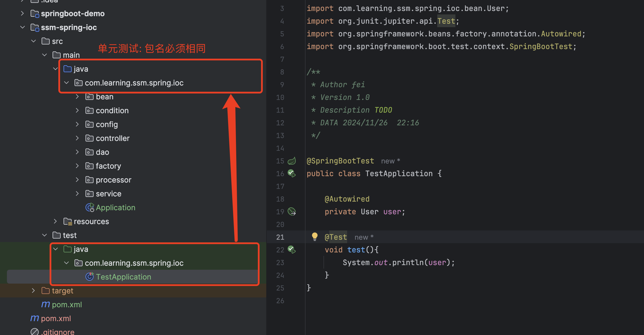Click the TestApplication class icon in the tree

click(x=90, y=277)
